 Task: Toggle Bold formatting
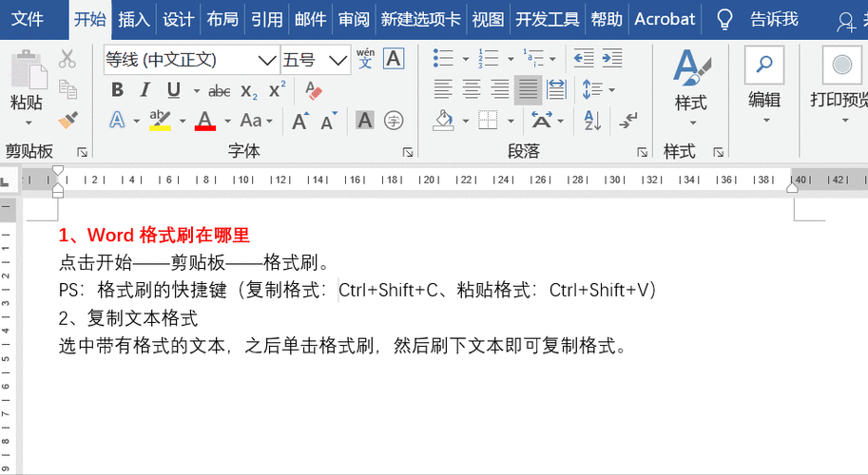tap(117, 89)
